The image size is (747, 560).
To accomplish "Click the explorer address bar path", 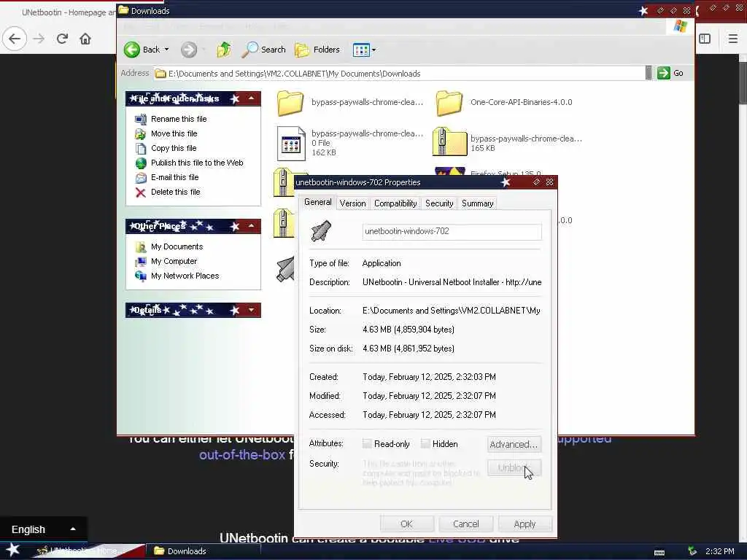I will 399,74.
